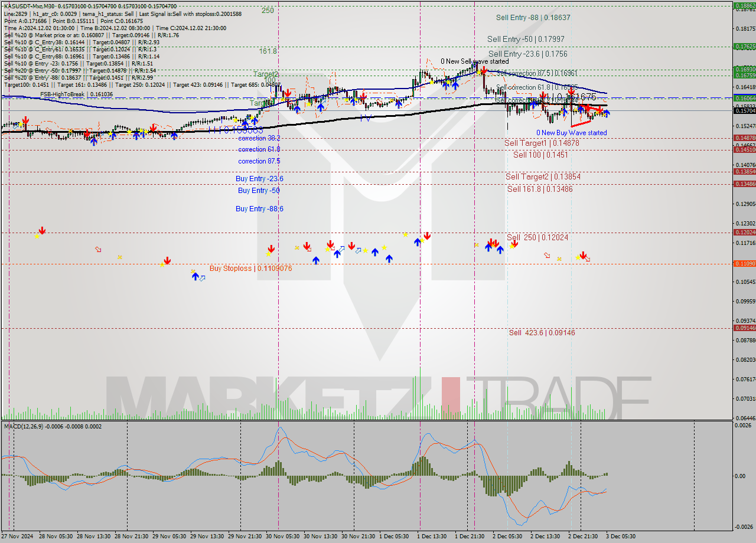The height and width of the screenshot is (543, 756).
Task: Click the 'Sell Entry -50 | 0.17997' label
Action: [526, 39]
